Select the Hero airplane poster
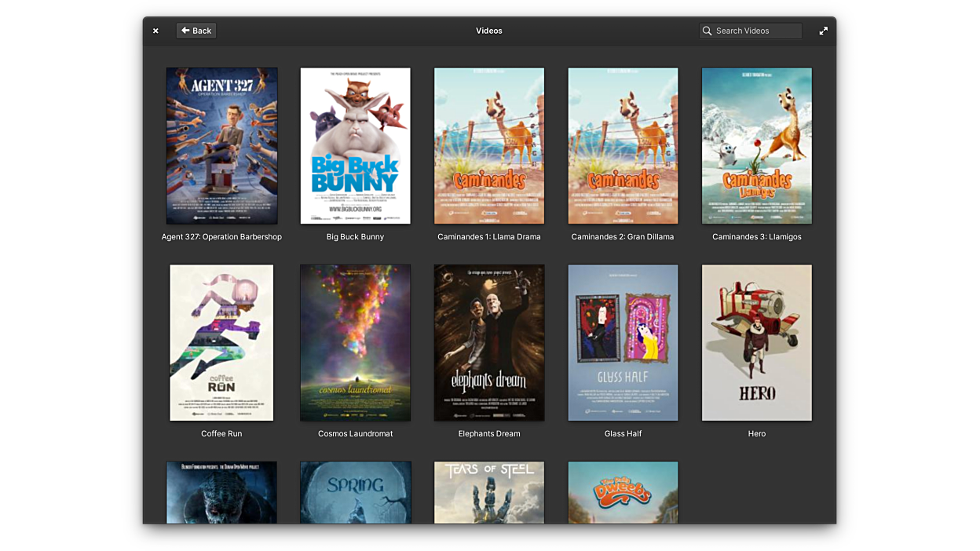Image resolution: width=980 pixels, height=551 pixels. pos(756,342)
